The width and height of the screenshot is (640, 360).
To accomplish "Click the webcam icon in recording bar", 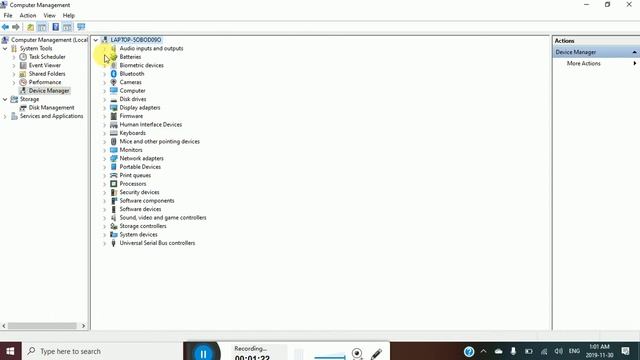I will pos(357,353).
